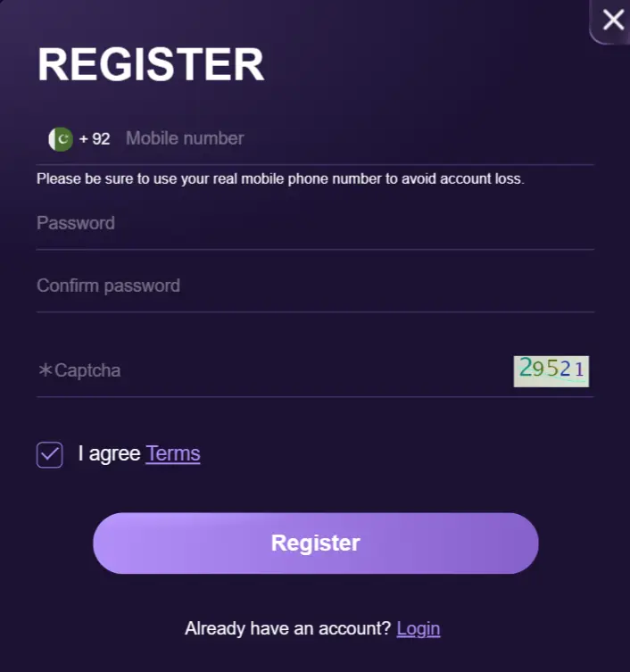This screenshot has width=630, height=672.
Task: Click the "I agree" label text
Action: [x=109, y=453]
